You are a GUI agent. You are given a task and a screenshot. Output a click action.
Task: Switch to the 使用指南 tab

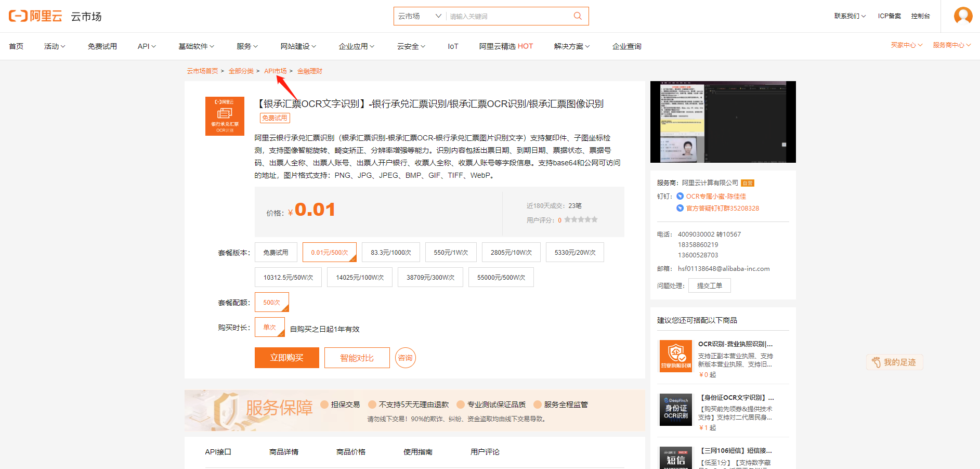coord(418,452)
